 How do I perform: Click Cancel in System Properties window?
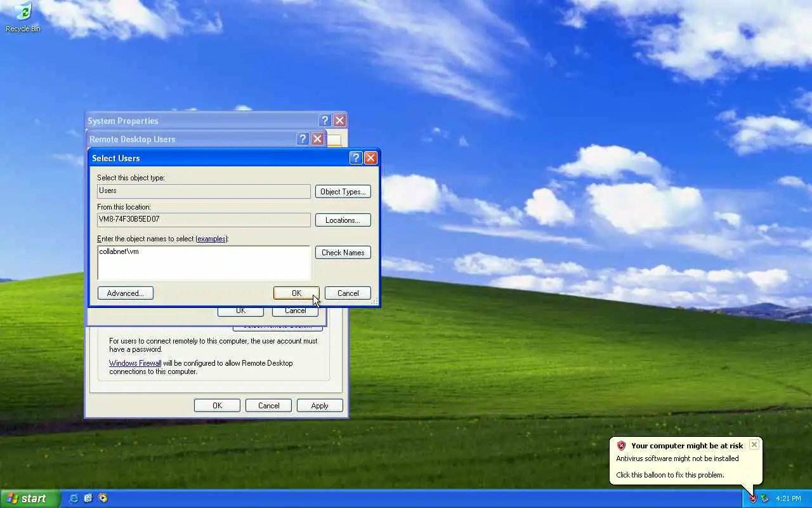click(268, 405)
